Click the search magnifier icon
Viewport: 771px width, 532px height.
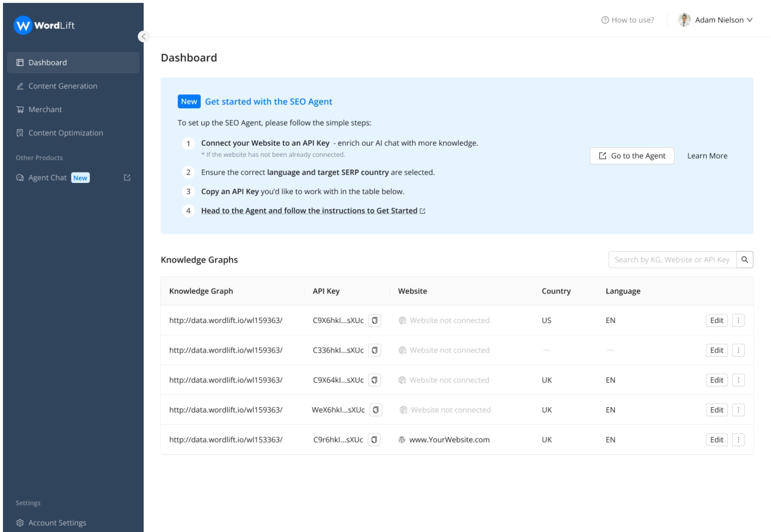tap(744, 260)
